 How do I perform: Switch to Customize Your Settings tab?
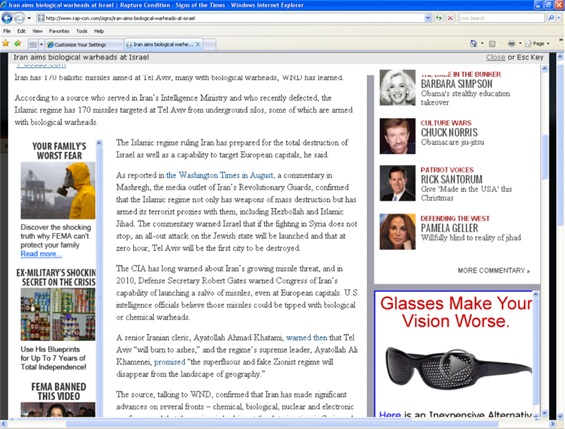85,45
